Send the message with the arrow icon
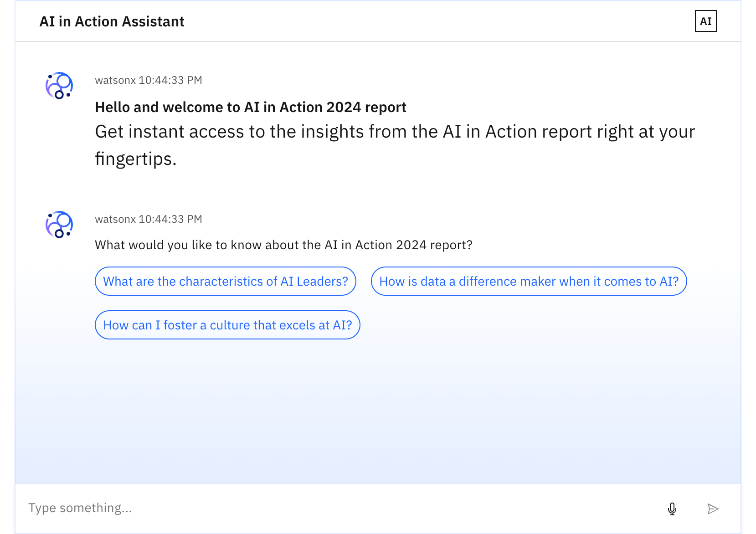 point(713,508)
